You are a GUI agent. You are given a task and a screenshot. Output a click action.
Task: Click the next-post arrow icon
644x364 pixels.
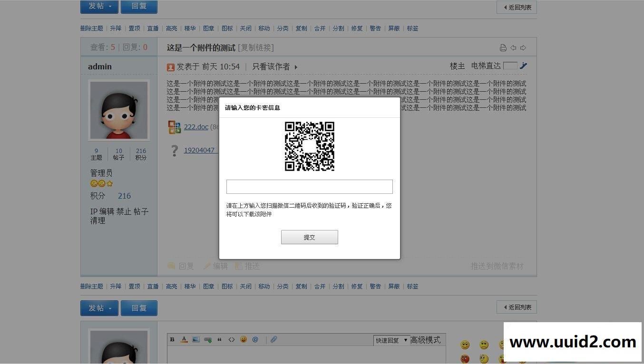tap(523, 48)
